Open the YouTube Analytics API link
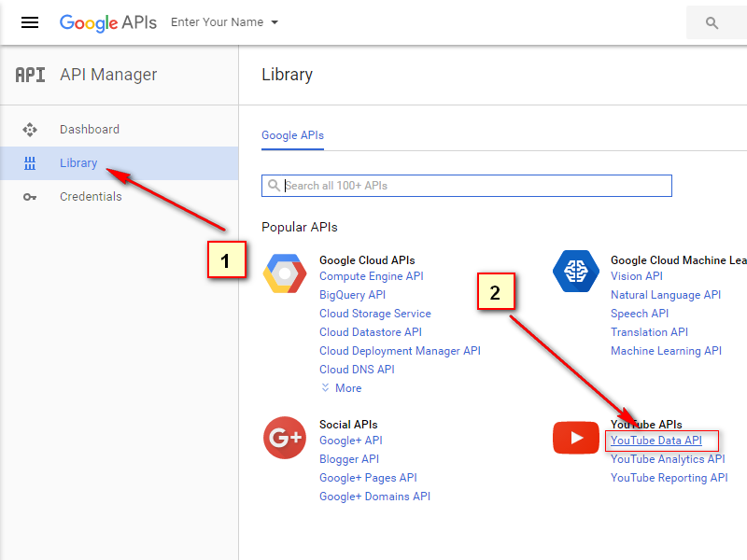Viewport: 747px width, 560px height. point(667,459)
